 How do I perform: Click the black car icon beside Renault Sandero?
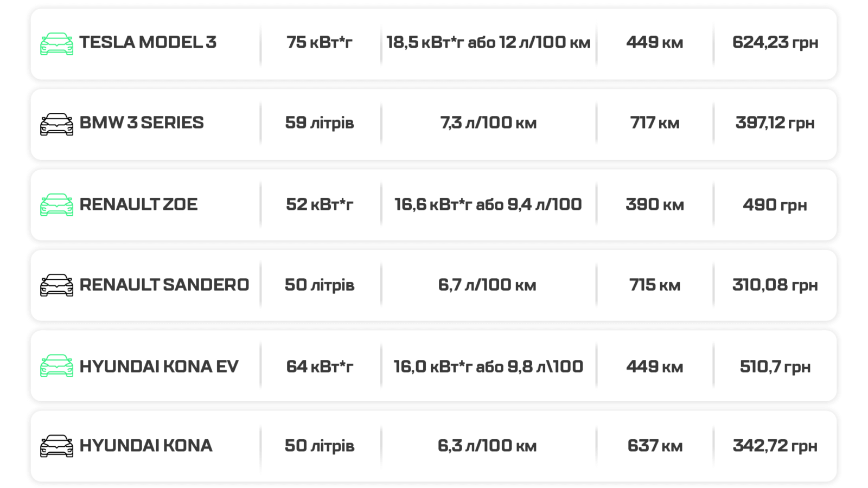point(56,285)
